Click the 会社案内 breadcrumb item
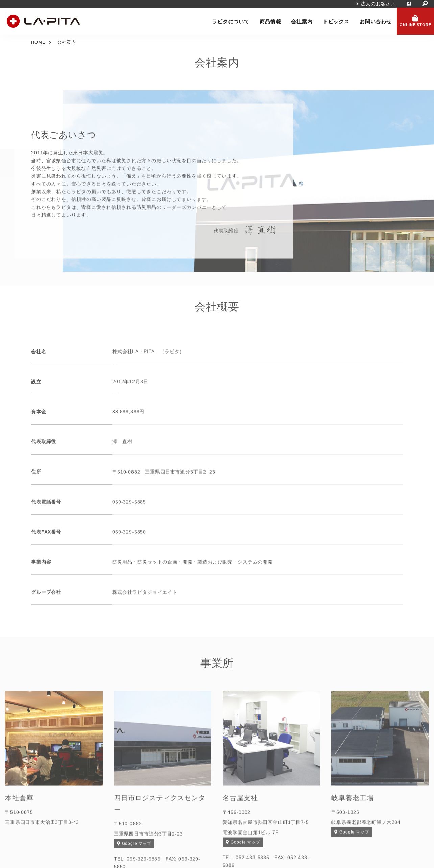434x868 pixels. [x=66, y=42]
